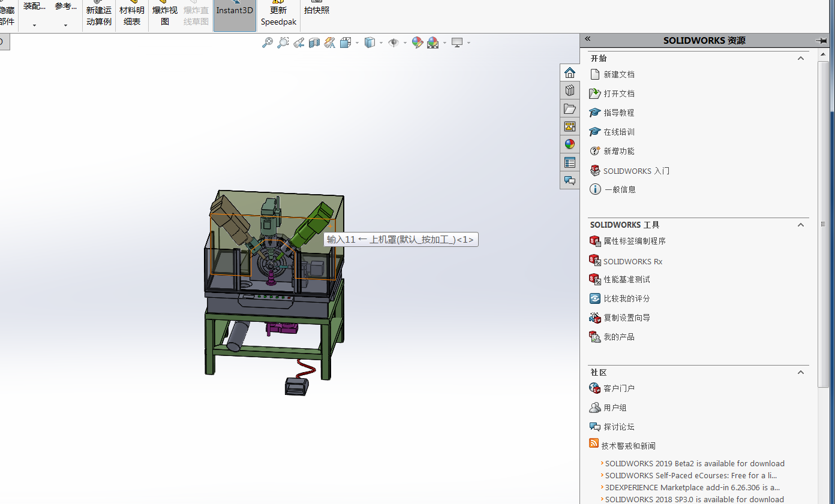Select the Custom Properties task pane icon

pyautogui.click(x=569, y=162)
